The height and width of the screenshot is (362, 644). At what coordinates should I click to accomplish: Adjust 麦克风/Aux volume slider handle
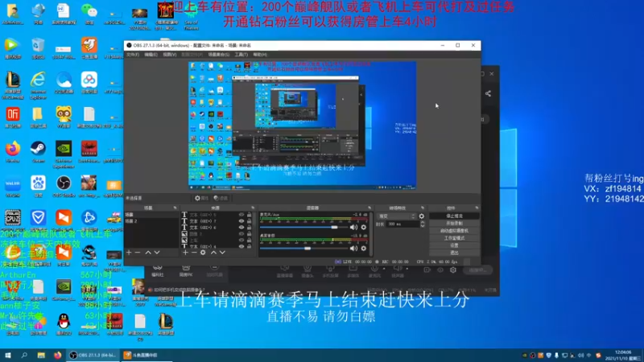(334, 227)
